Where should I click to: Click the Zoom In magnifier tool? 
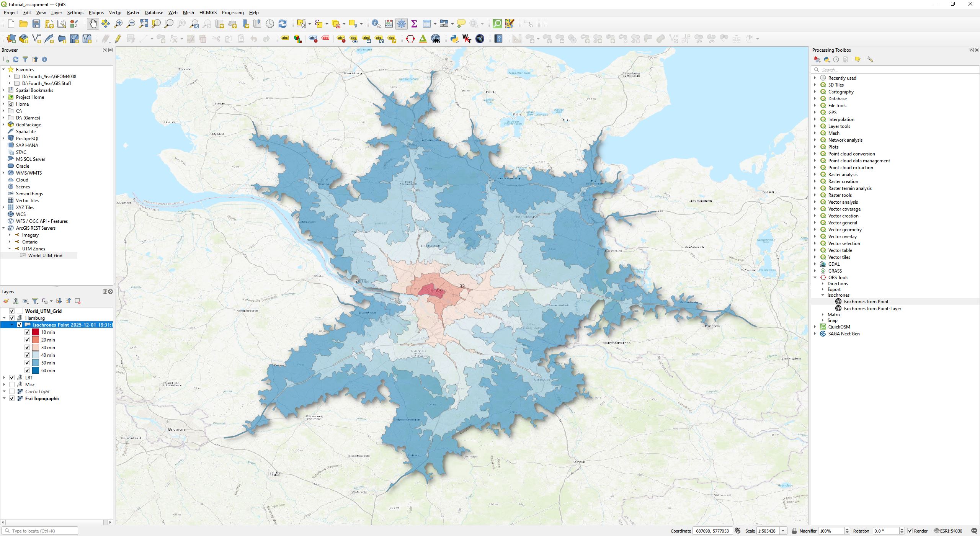coord(118,24)
